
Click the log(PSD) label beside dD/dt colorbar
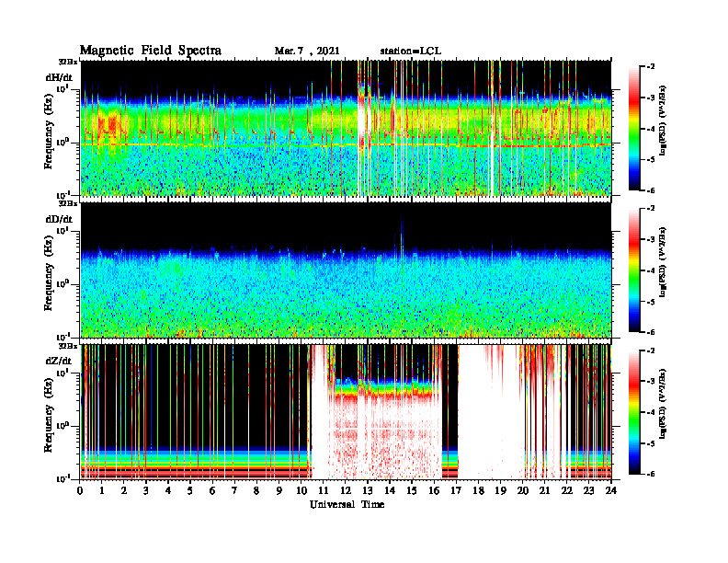(663, 261)
